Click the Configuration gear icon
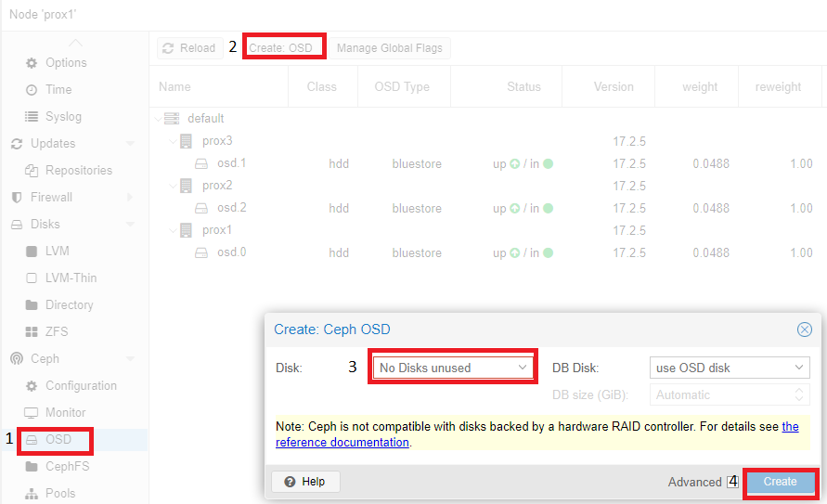 (32, 385)
